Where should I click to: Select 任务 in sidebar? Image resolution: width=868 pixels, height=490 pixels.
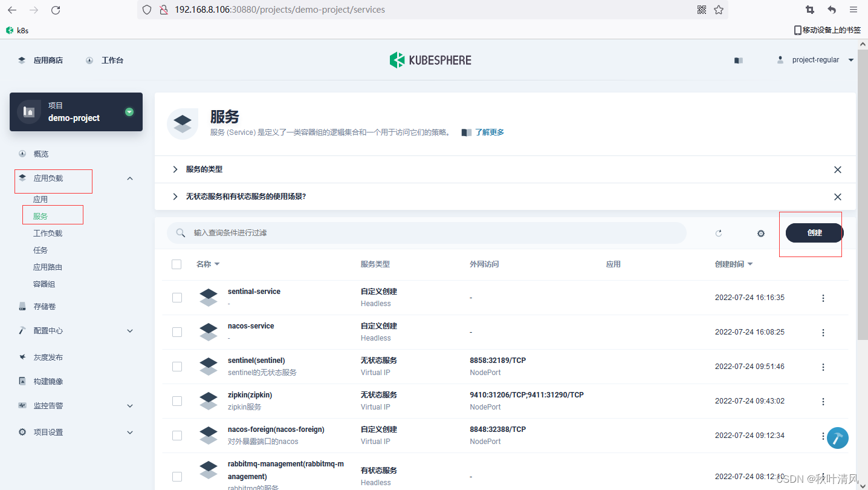coord(40,250)
